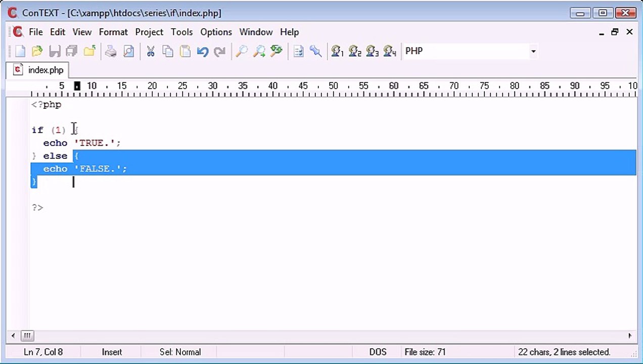Viewport: 643px width, 364px height.
Task: Open the Help menu
Action: coord(289,32)
